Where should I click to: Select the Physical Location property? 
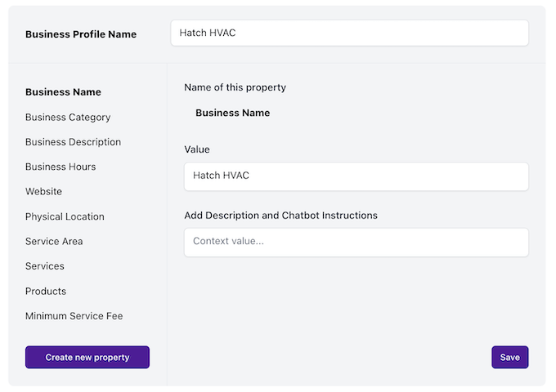(x=65, y=216)
